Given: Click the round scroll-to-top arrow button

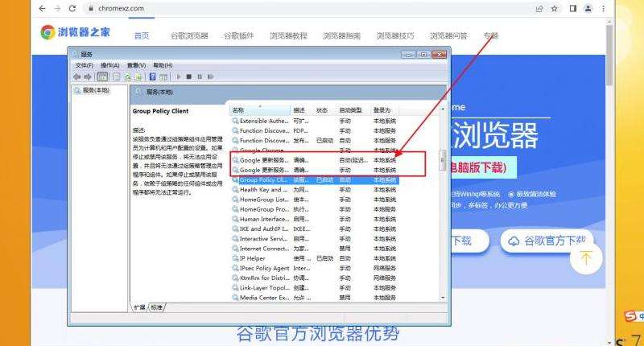Looking at the screenshot, I should click(586, 258).
